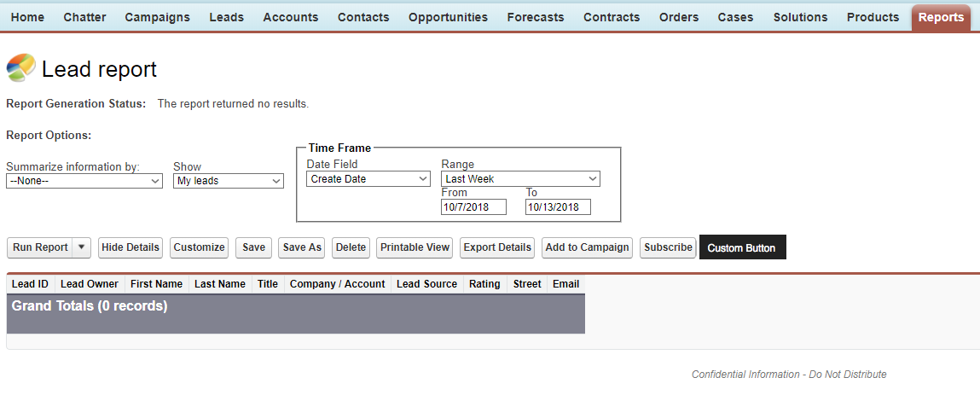The width and height of the screenshot is (980, 401).
Task: Open the Run Report dropdown arrow
Action: (x=82, y=247)
